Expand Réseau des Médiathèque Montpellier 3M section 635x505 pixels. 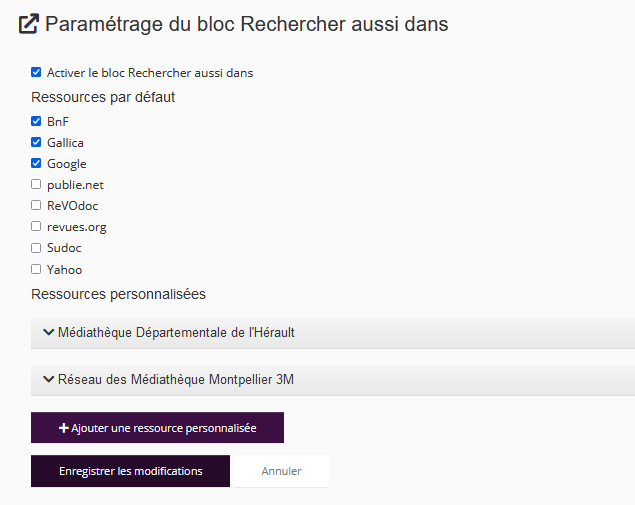pyautogui.click(x=176, y=380)
